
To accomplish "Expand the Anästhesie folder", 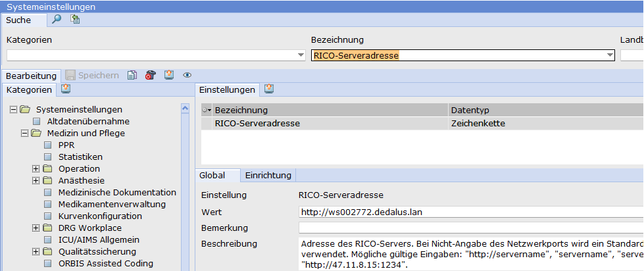I will pos(36,181).
